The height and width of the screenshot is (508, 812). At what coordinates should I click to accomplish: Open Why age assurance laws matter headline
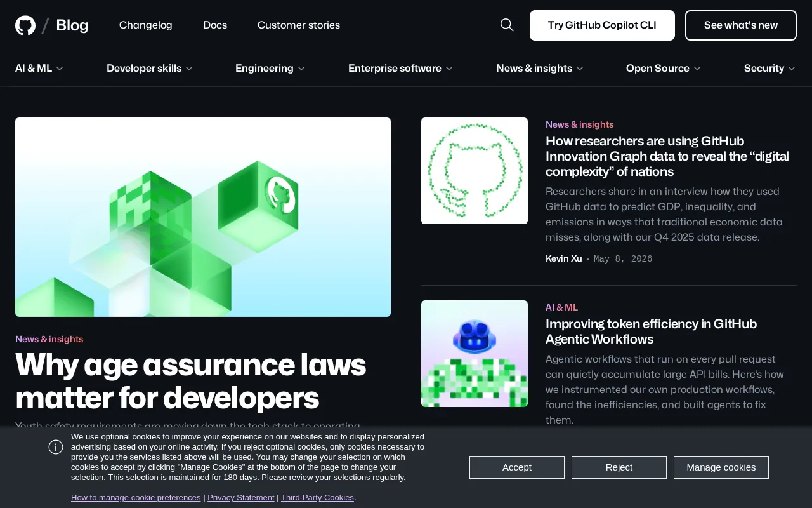point(191,381)
